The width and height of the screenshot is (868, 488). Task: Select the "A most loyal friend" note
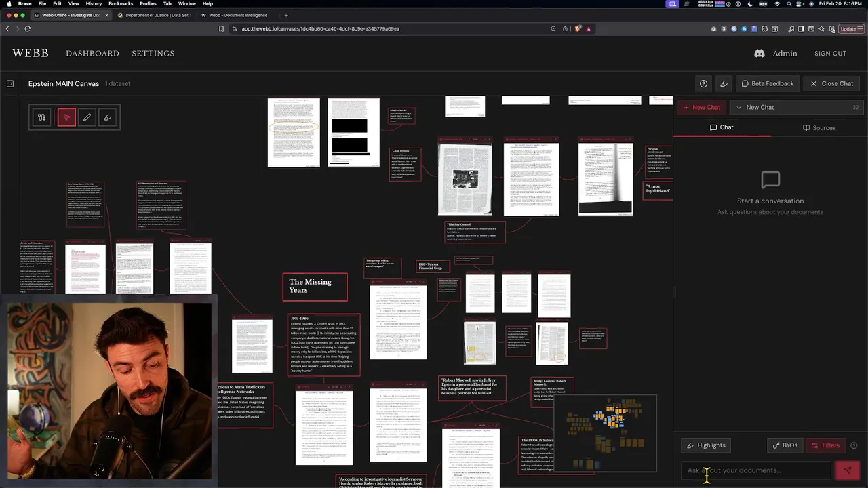[x=658, y=190]
